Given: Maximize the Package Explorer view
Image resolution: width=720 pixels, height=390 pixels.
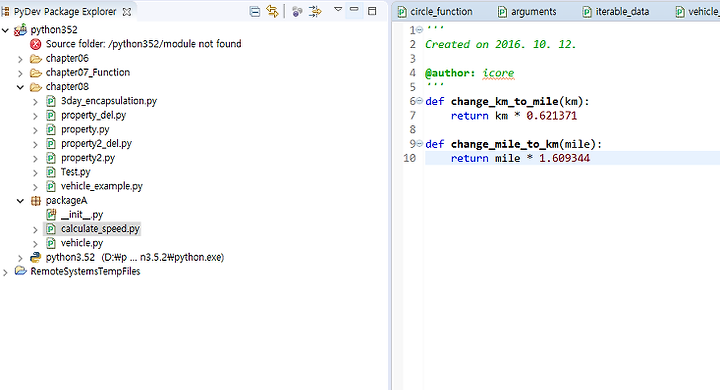Looking at the screenshot, I should (x=372, y=11).
